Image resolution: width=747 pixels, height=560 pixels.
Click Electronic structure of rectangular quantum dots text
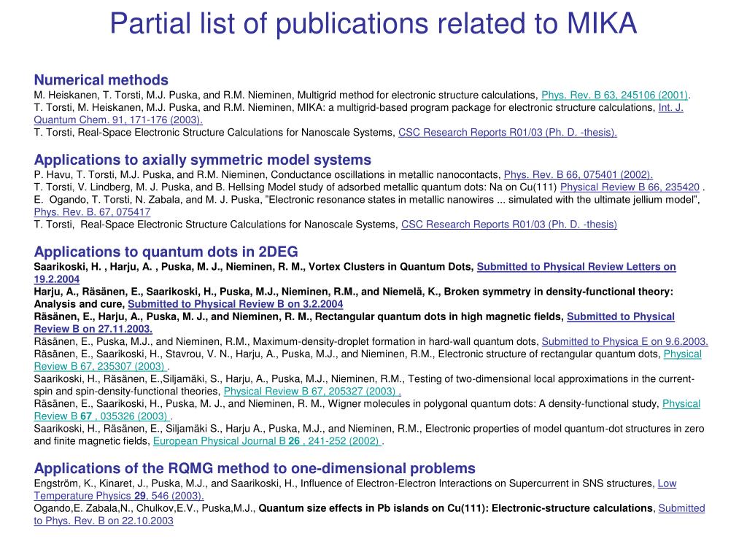point(549,354)
